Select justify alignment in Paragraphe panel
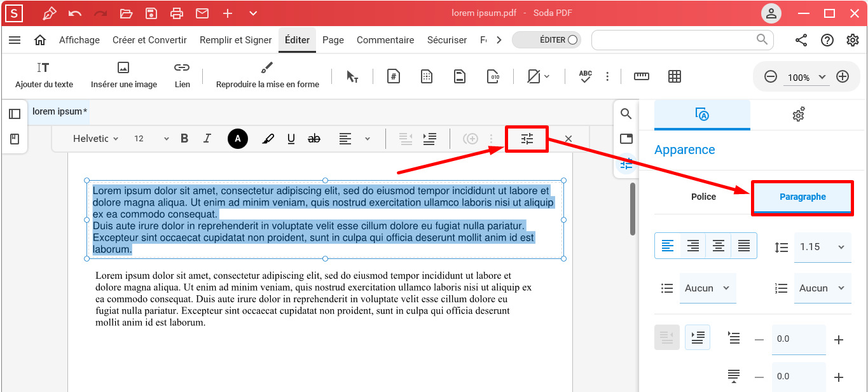Screen dimensions: 868x392 click(x=744, y=246)
